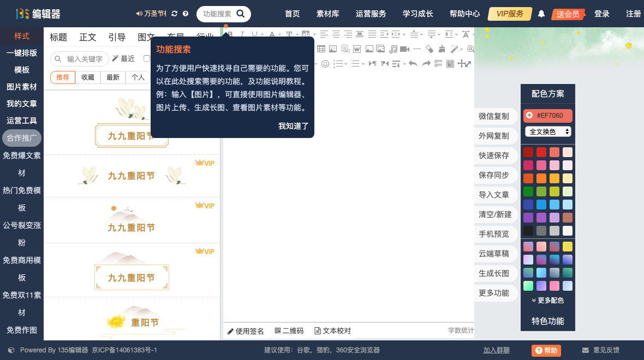The height and width of the screenshot is (360, 644).
Task: Insert a table into the editor
Action: (321, 49)
